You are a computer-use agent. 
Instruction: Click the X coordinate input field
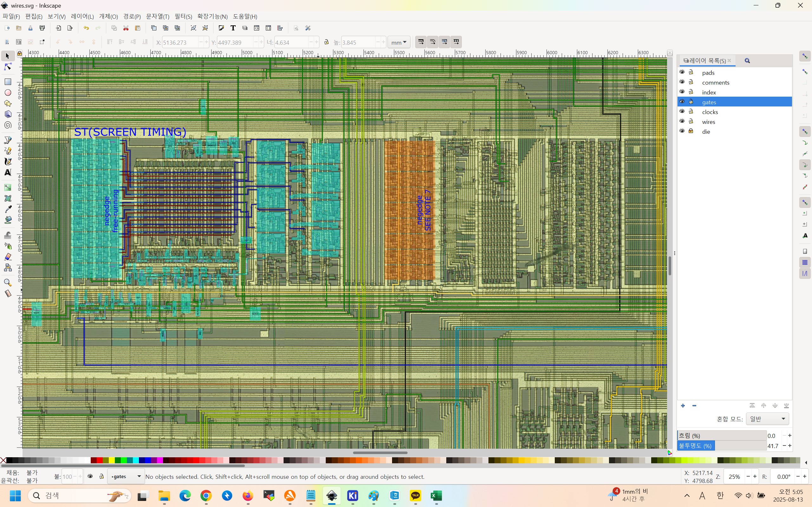click(x=180, y=42)
